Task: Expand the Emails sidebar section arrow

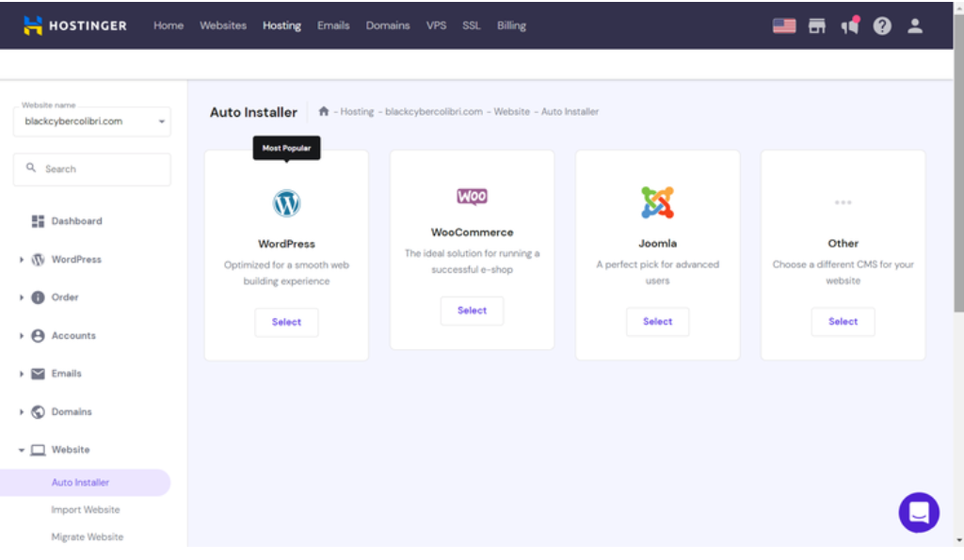Action: [22, 374]
